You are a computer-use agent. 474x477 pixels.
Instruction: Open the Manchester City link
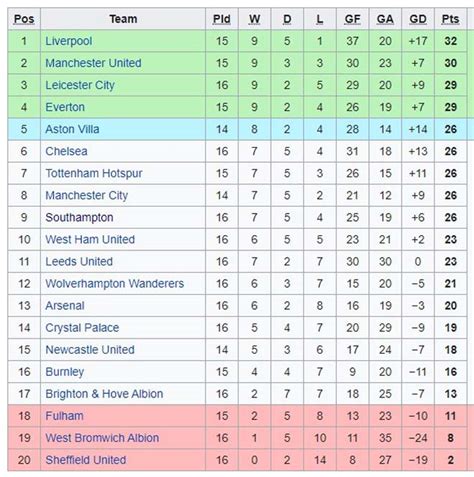87,195
